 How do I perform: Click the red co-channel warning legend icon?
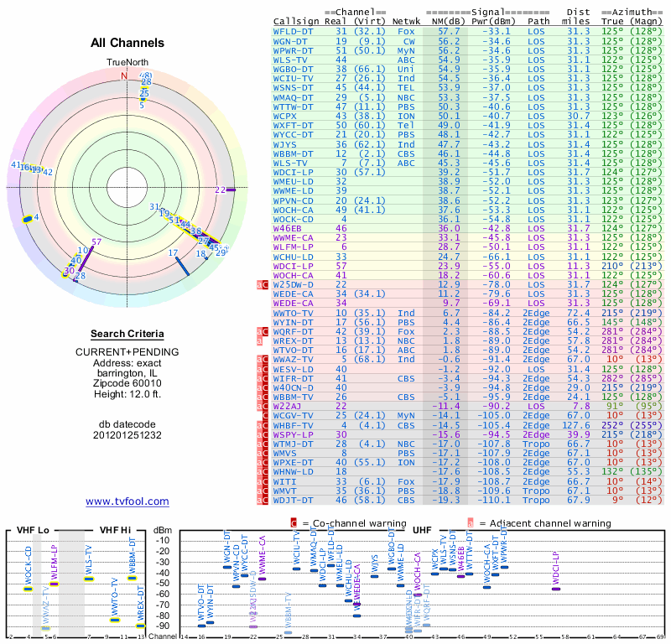pos(294,522)
